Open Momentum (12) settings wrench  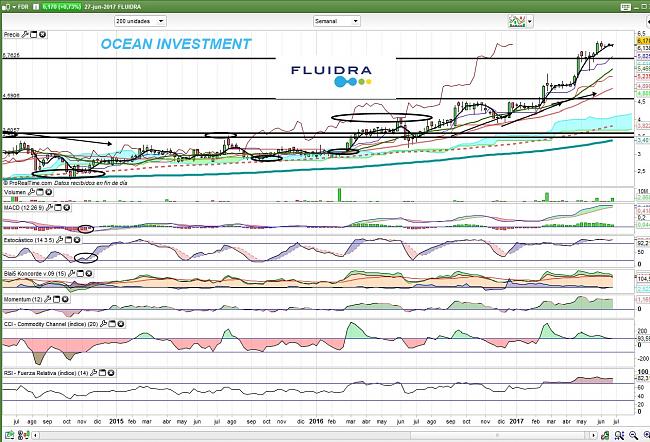pyautogui.click(x=48, y=299)
